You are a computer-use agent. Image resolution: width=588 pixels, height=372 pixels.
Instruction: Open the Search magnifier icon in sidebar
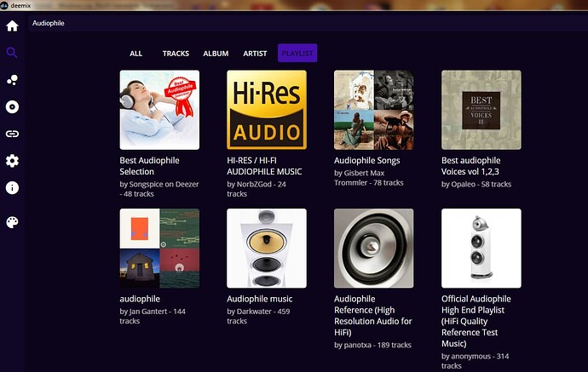[x=12, y=53]
